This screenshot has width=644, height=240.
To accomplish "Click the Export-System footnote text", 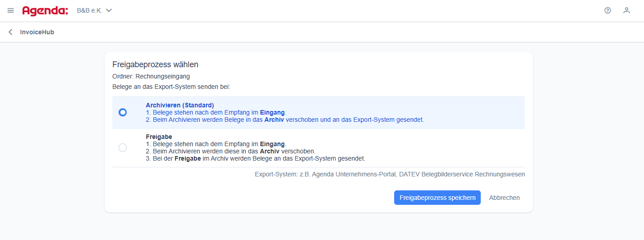I will (389, 174).
